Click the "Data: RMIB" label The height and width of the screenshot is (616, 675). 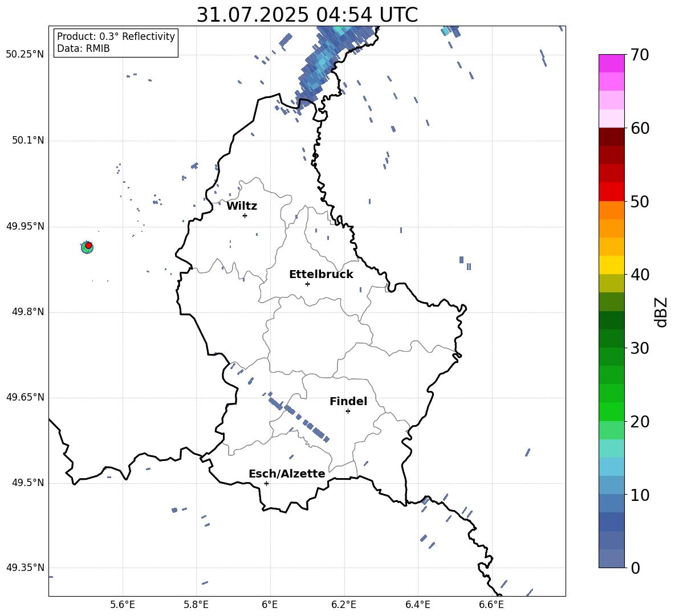[x=83, y=48]
